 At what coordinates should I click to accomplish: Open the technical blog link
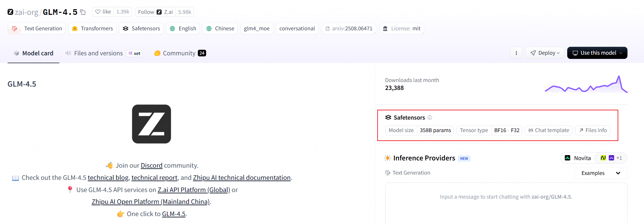pos(108,178)
